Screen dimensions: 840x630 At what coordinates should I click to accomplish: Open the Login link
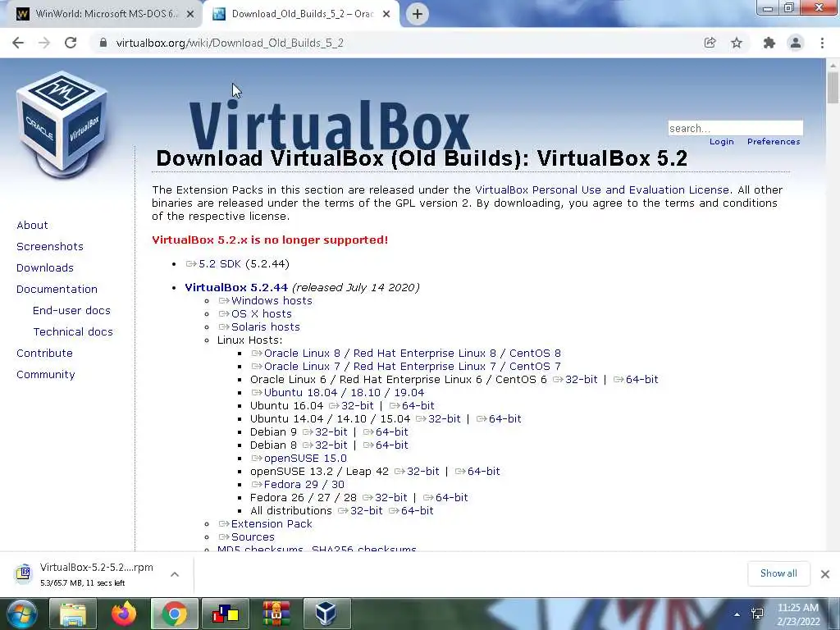click(x=722, y=141)
